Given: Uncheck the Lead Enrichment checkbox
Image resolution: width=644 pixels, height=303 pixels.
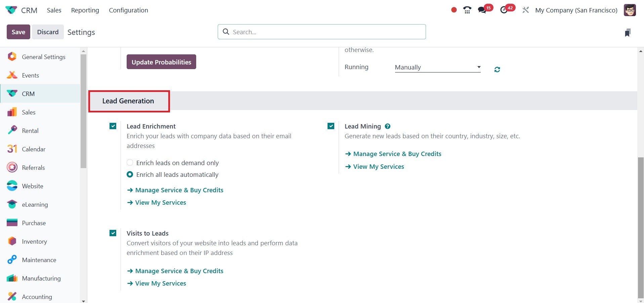Looking at the screenshot, I should [113, 126].
